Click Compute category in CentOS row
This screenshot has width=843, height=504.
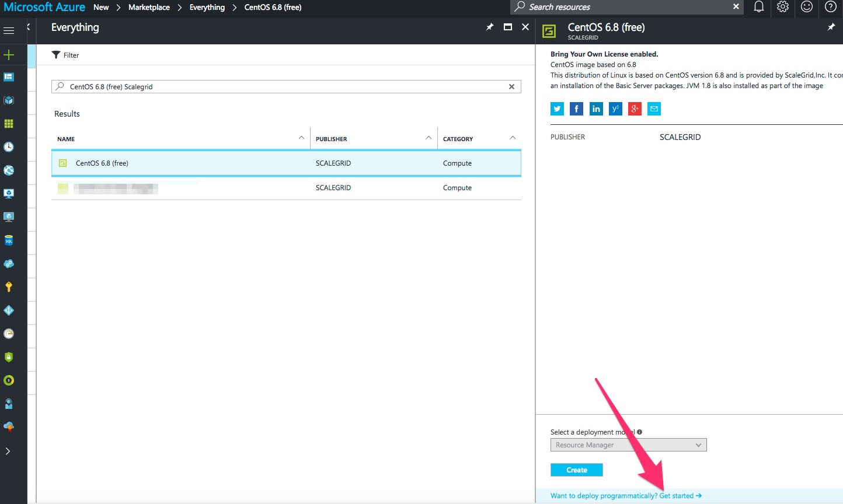(457, 163)
